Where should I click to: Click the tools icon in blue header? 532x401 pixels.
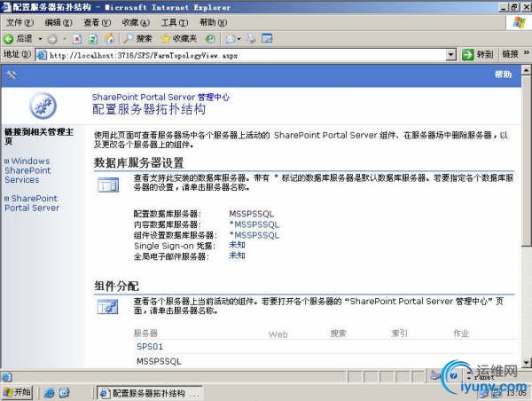tap(12, 75)
